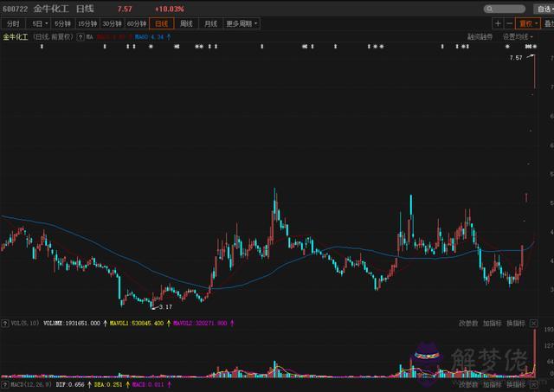The width and height of the screenshot is (554, 392).
Task: Toggle 加指标 in the volume panel
Action: click(492, 323)
